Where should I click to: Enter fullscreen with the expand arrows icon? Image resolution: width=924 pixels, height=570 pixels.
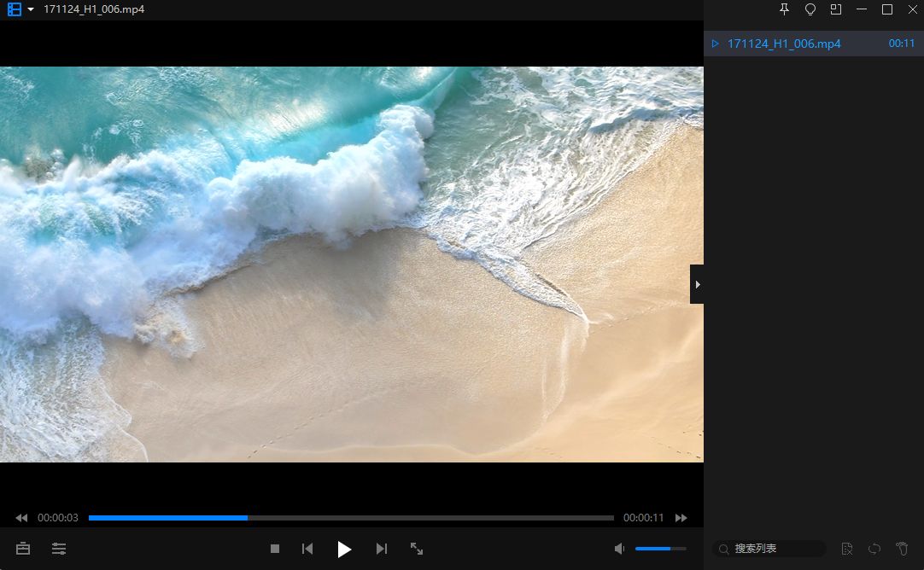coord(417,549)
